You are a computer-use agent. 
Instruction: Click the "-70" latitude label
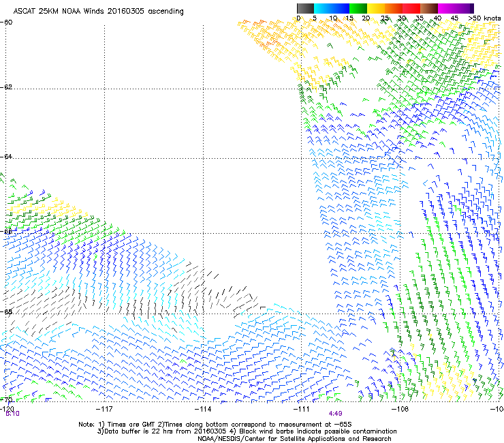pyautogui.click(x=6, y=399)
